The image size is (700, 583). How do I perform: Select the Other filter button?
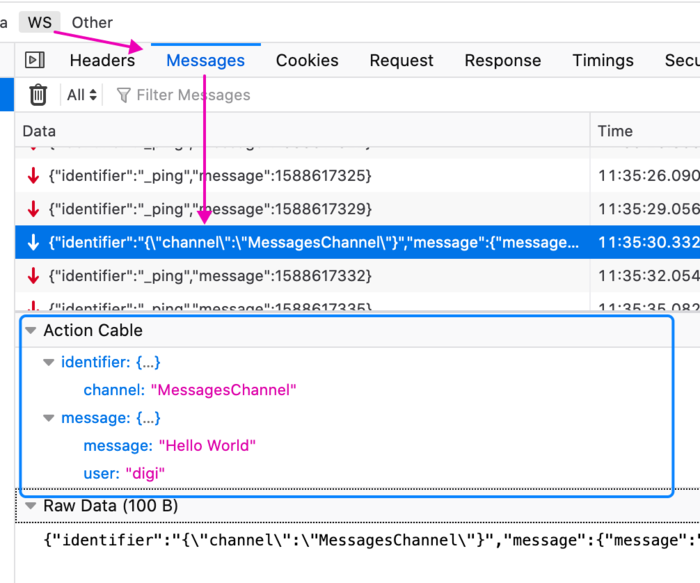[x=92, y=22]
